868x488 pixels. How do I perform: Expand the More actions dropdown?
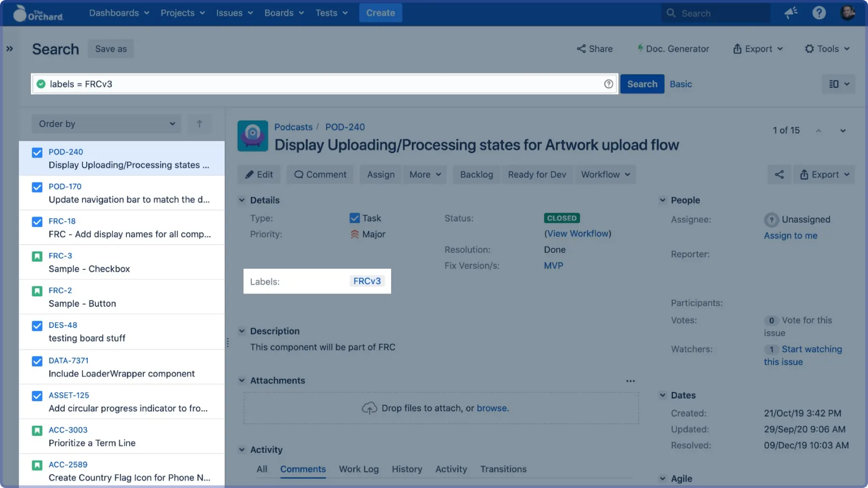[x=425, y=175]
